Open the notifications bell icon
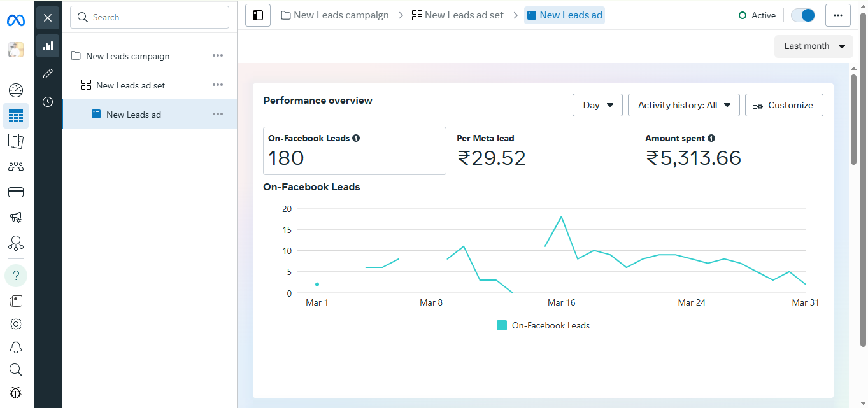Screen dimensions: 868x408 pyautogui.click(x=16, y=347)
